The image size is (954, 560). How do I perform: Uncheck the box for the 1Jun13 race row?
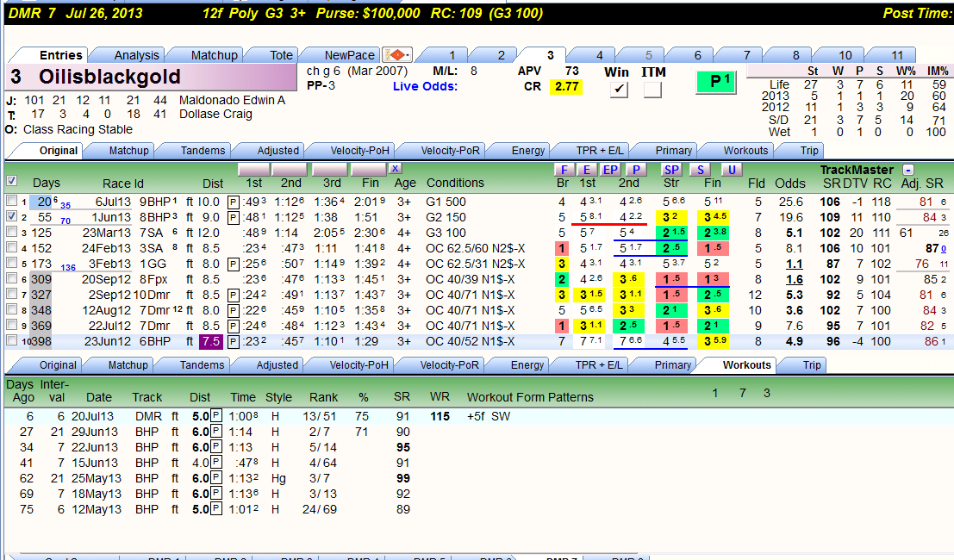pos(11,216)
